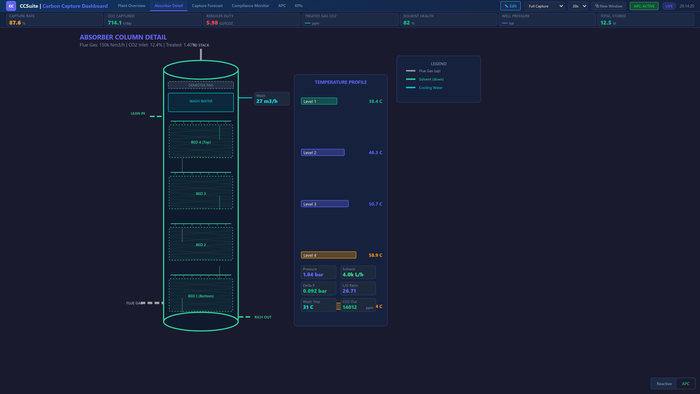Screen dimensions: 700x394
Task: Click the Edit button
Action: coord(510,6)
